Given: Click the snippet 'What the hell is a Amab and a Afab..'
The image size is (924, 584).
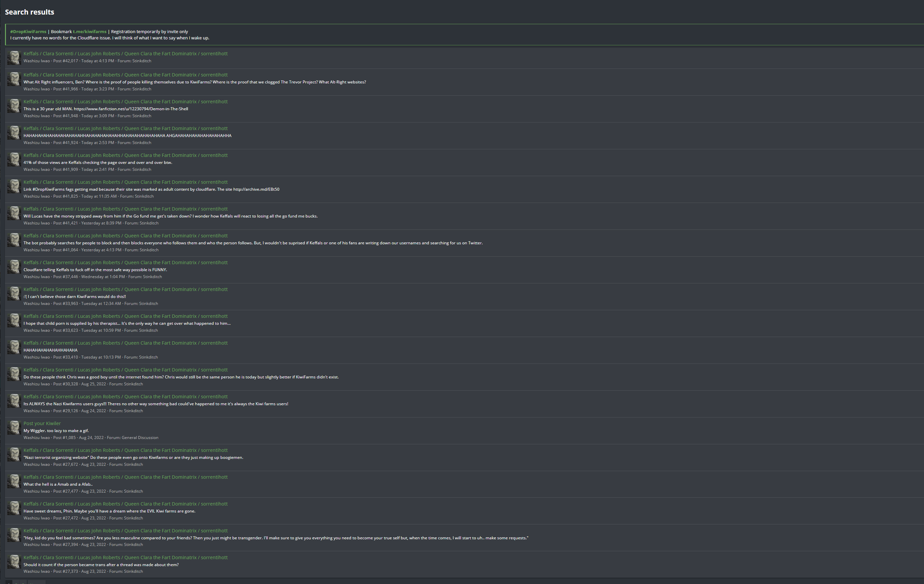Looking at the screenshot, I should tap(58, 484).
